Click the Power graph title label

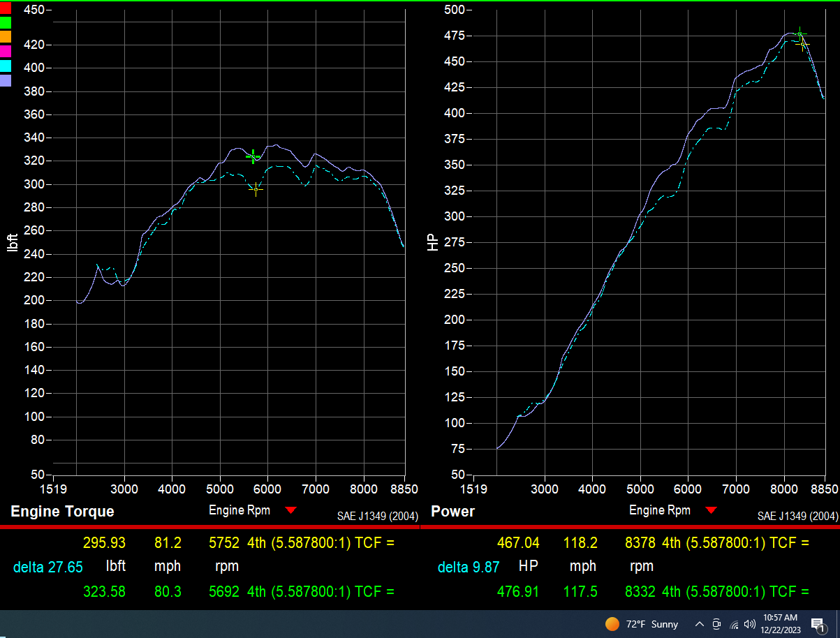tap(452, 511)
